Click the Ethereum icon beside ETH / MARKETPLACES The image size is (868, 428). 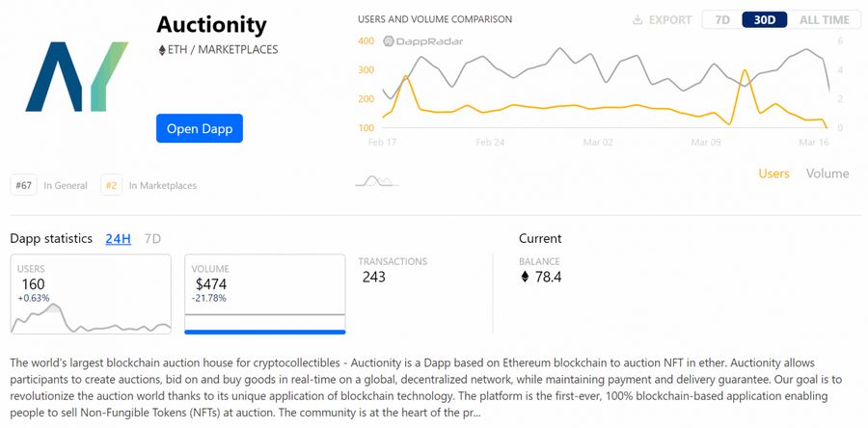[162, 50]
